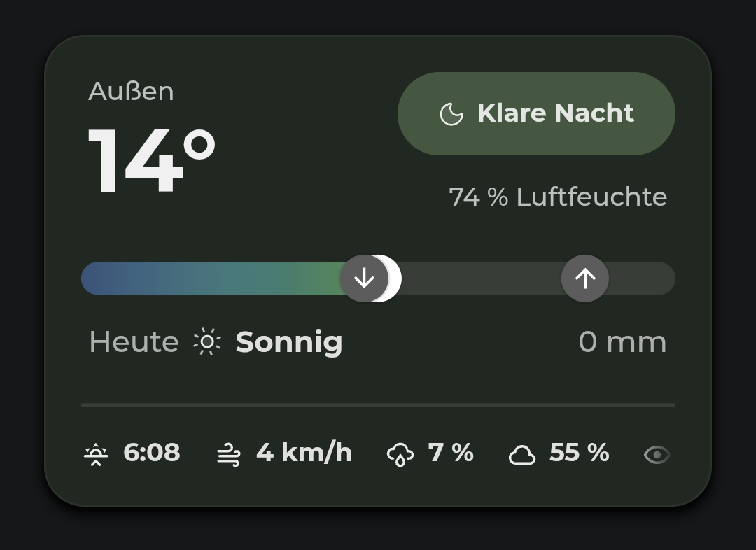756x550 pixels.
Task: Click the sunrise icon near 6:08
Action: 96,455
